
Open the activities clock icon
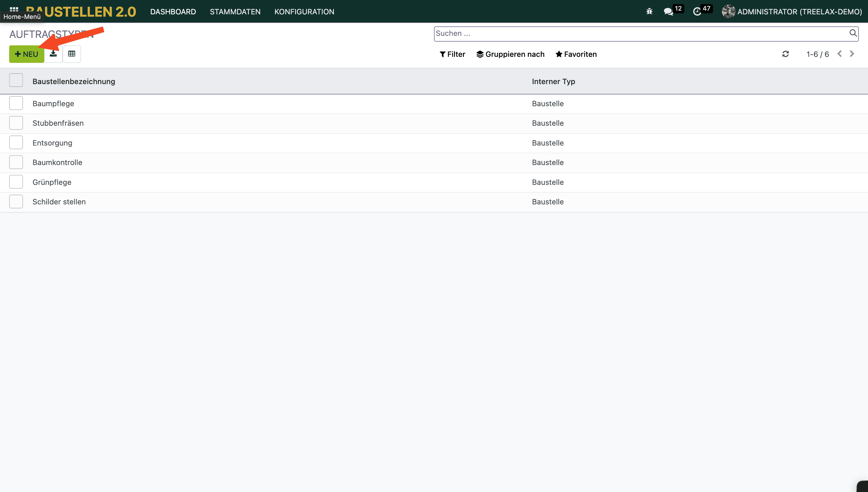[697, 12]
